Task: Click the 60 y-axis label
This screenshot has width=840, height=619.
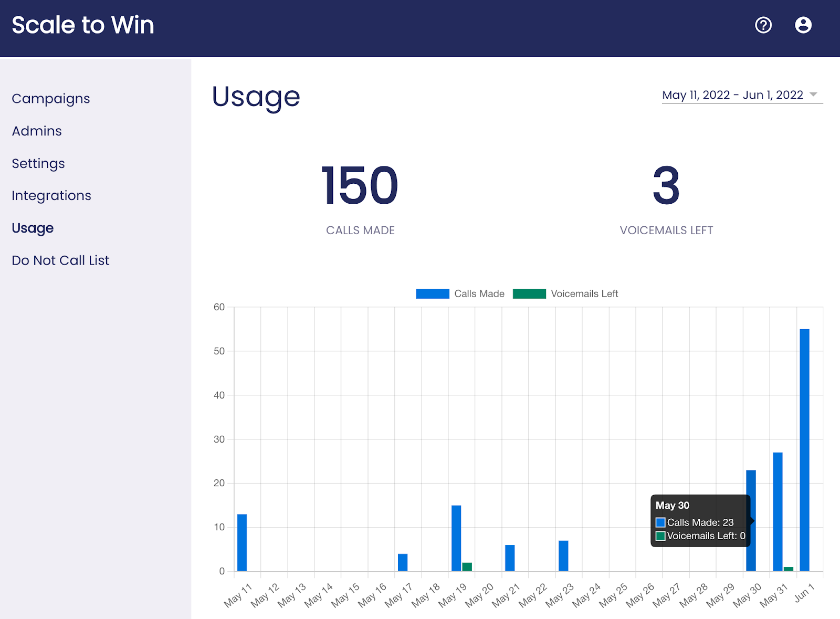Action: [219, 307]
